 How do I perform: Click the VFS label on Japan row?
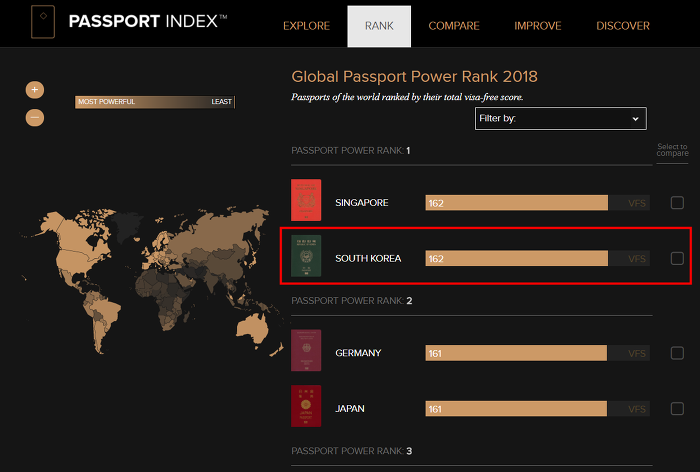[637, 409]
